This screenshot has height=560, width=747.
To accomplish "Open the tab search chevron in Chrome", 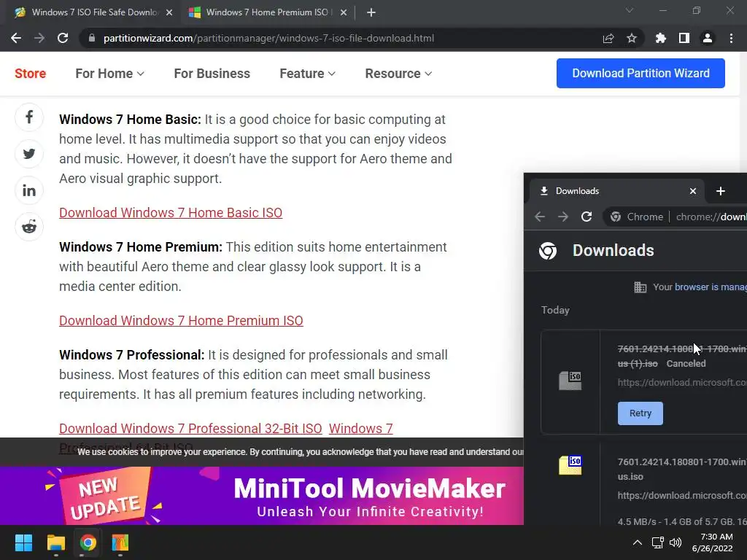I will point(630,10).
